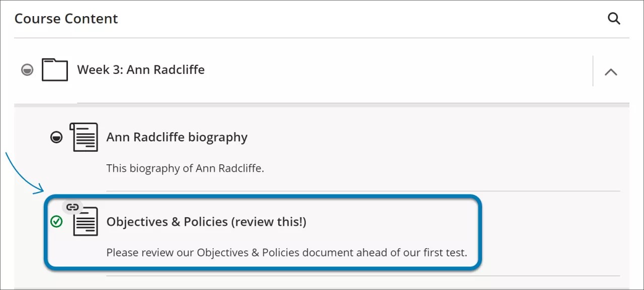Click the Week 3 folder icon
This screenshot has width=644, height=290.
[54, 70]
